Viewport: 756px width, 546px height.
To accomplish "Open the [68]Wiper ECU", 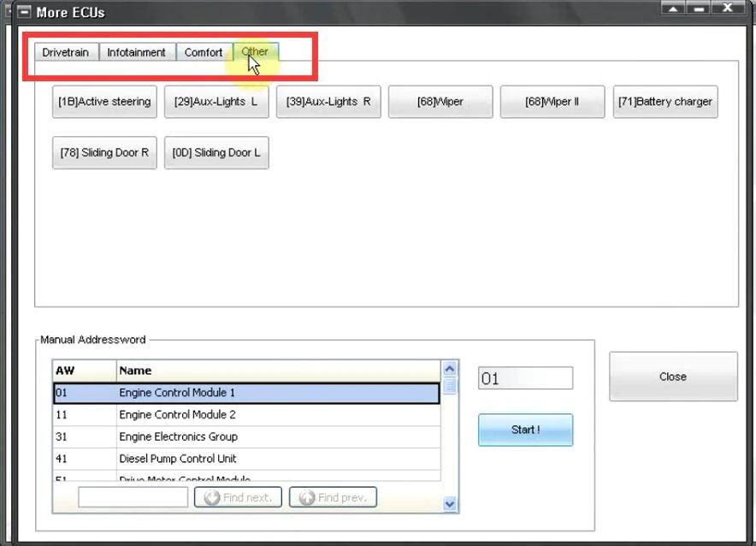I will [x=440, y=102].
